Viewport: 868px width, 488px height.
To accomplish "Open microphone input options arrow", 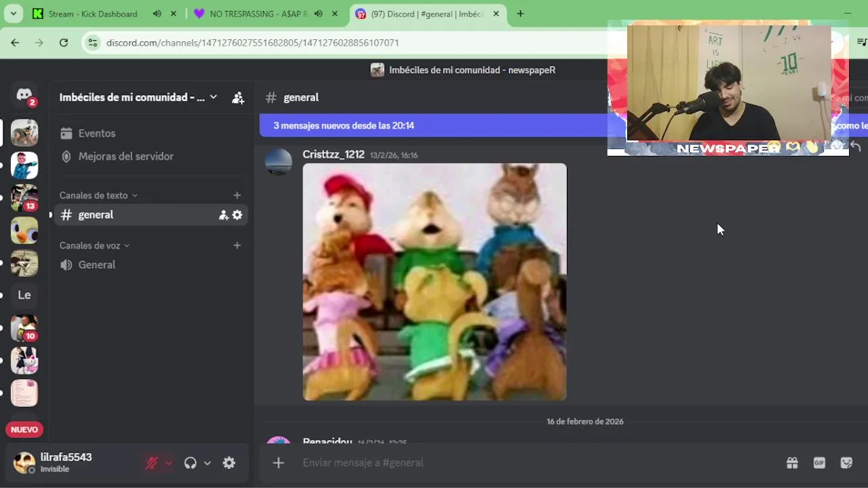I will 168,463.
